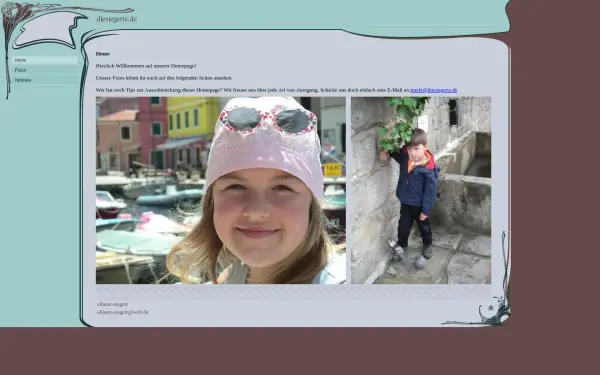Click the diesiegerts.de site title

click(116, 19)
